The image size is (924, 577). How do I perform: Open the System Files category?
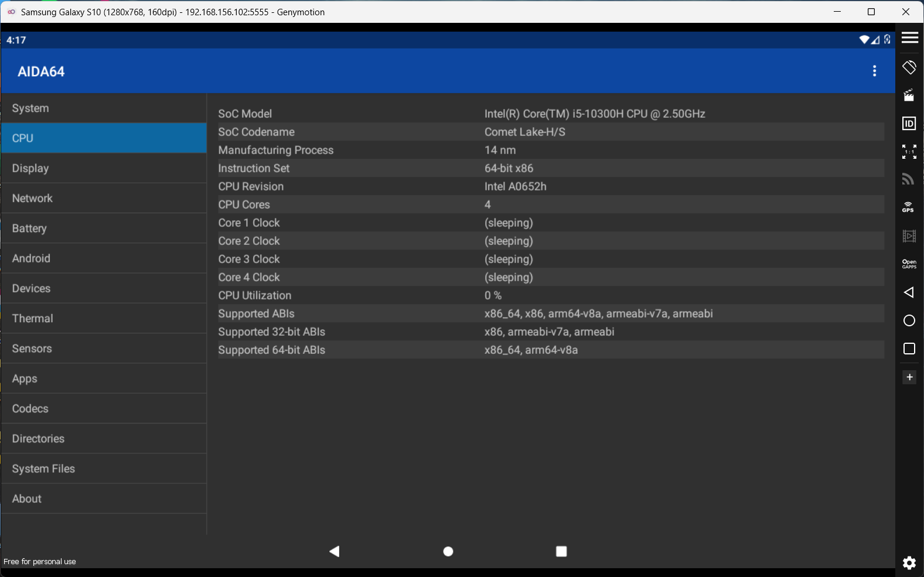(x=104, y=469)
